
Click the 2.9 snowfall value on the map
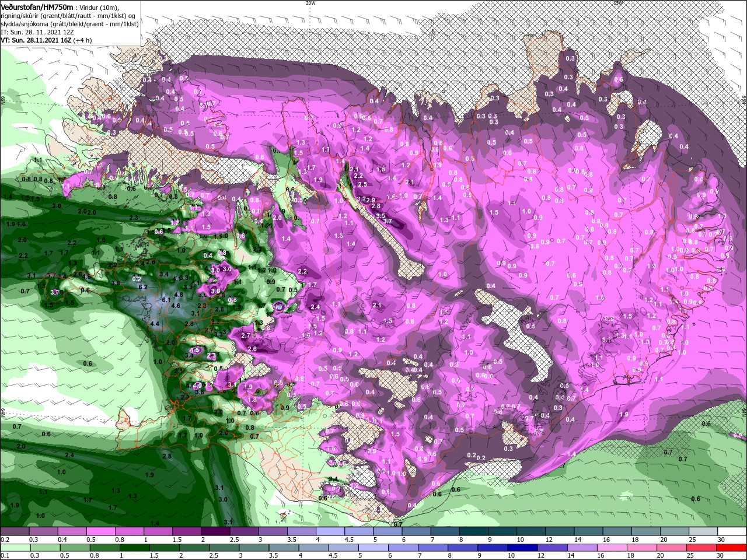click(x=369, y=200)
